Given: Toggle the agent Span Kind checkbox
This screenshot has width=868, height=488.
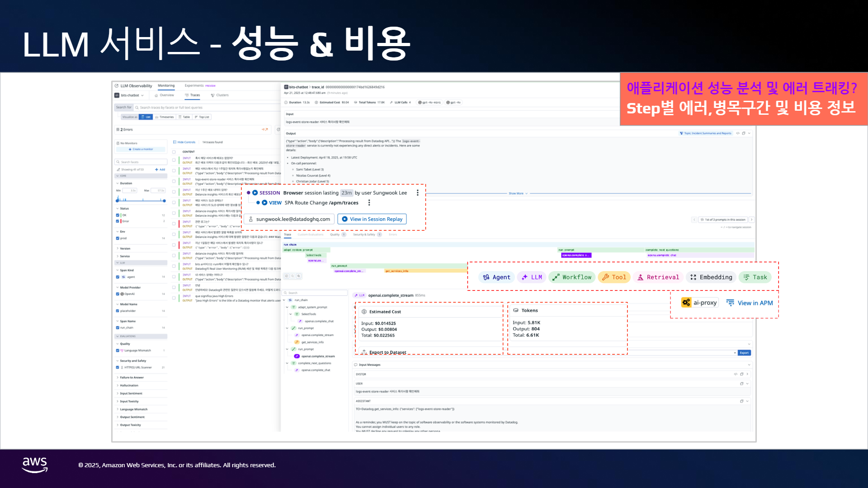Looking at the screenshot, I should 118,277.
